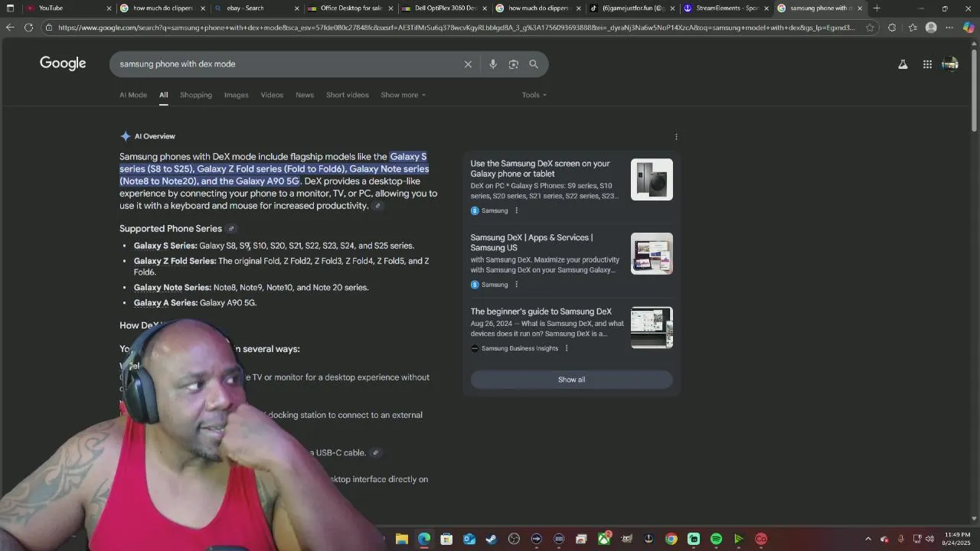
Task: Open Edge favorites toolbar icon
Action: pos(913,28)
